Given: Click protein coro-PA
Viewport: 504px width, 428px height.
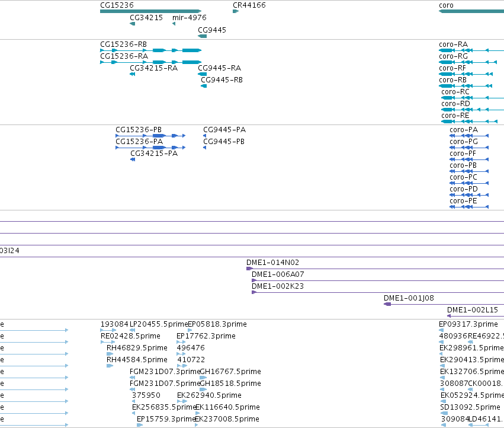Looking at the screenshot, I should (x=469, y=136).
